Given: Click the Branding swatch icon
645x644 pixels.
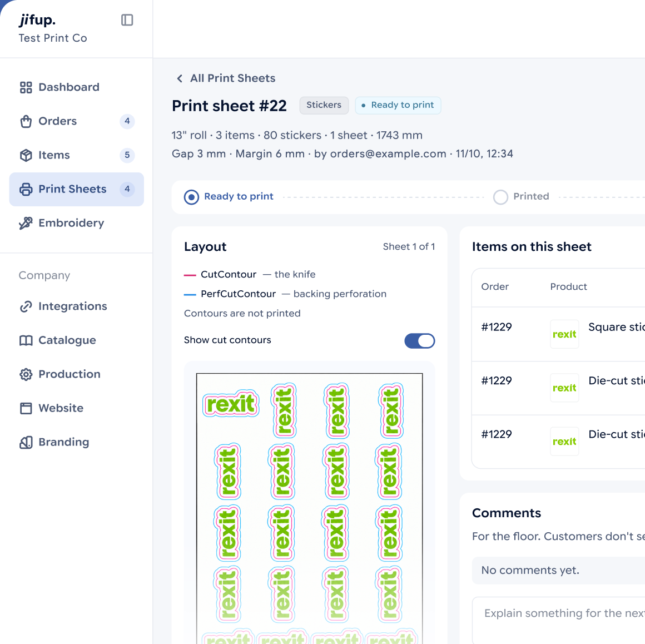Looking at the screenshot, I should coord(26,442).
